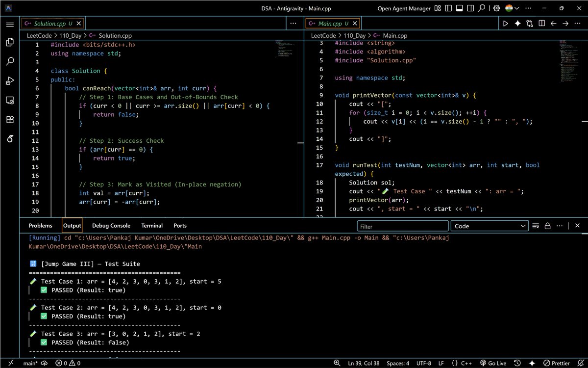Publish changes via cloud sync icon
This screenshot has width=588, height=368.
click(44, 363)
